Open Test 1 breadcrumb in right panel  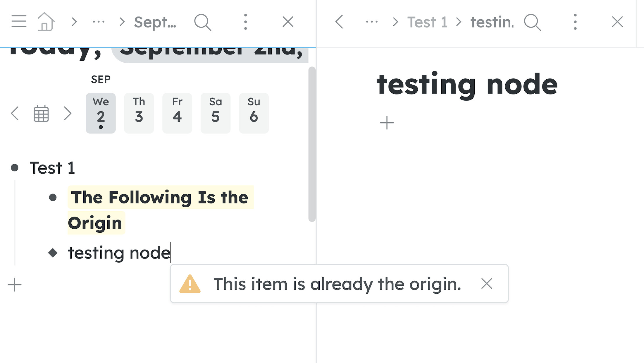point(427,22)
